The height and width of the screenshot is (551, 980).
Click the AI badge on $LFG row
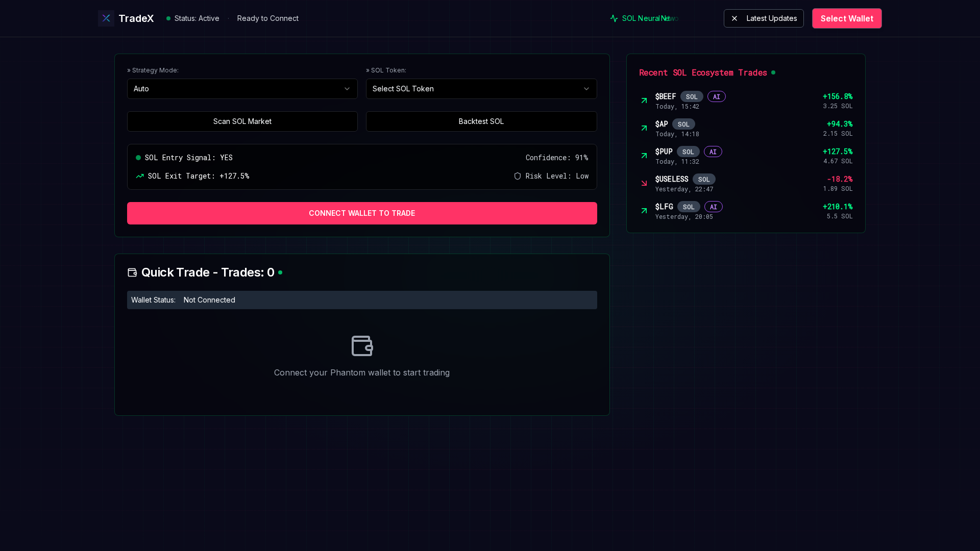click(714, 207)
